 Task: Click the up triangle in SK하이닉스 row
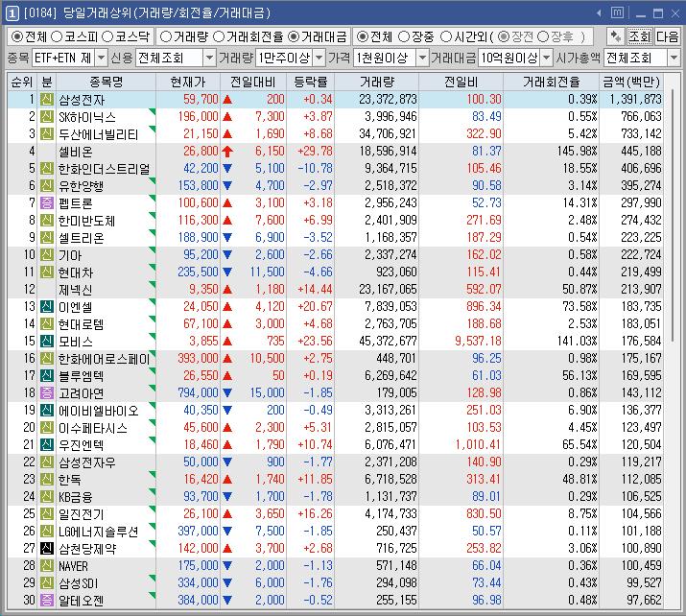pyautogui.click(x=227, y=117)
